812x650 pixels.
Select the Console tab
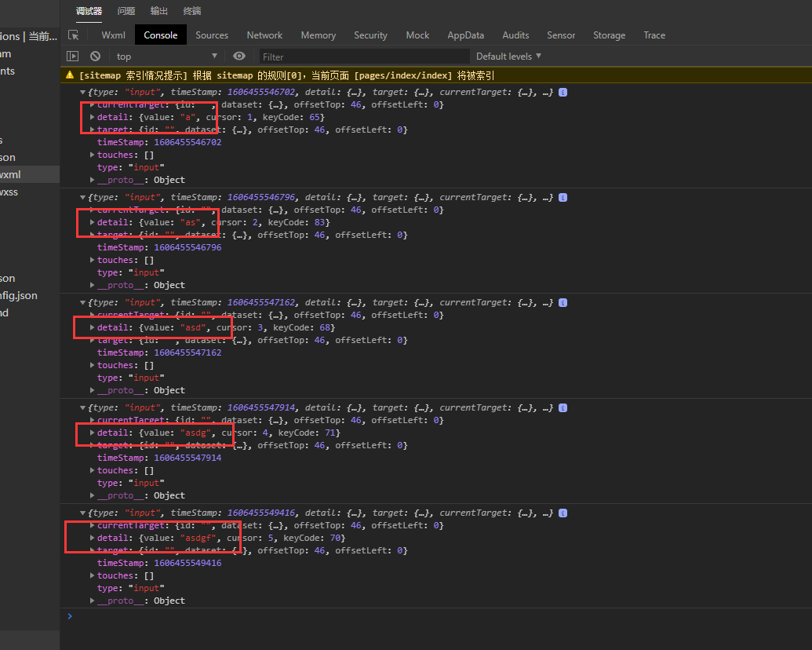[x=161, y=35]
